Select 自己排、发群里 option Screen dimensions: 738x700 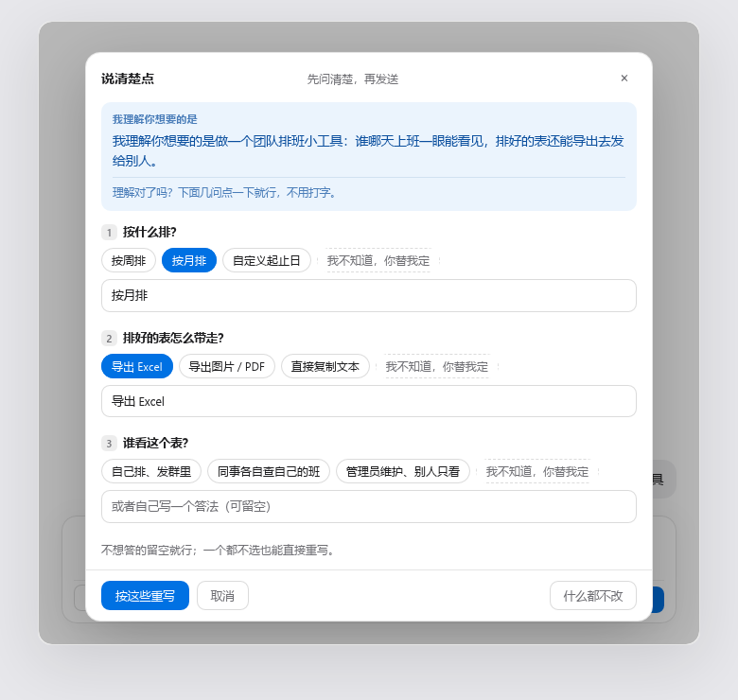coord(151,471)
